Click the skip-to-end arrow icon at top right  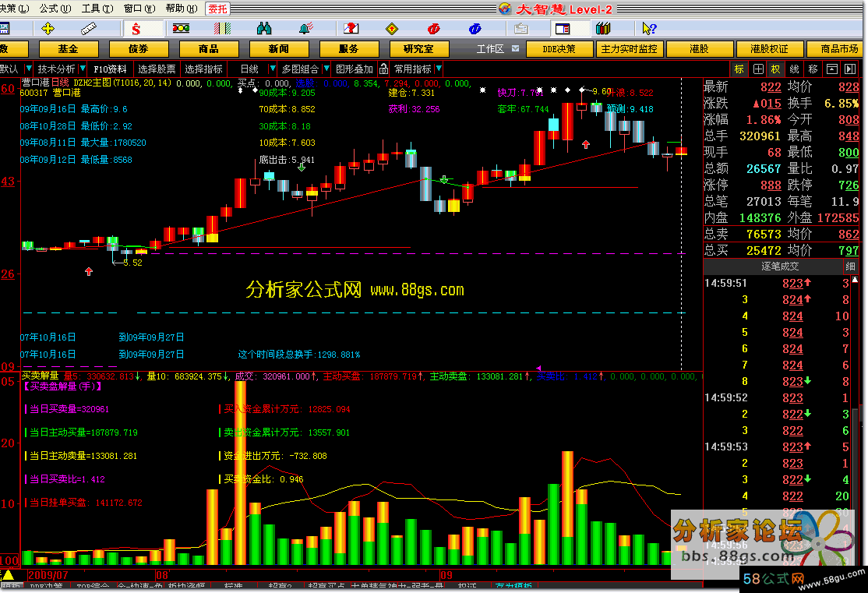850,69
